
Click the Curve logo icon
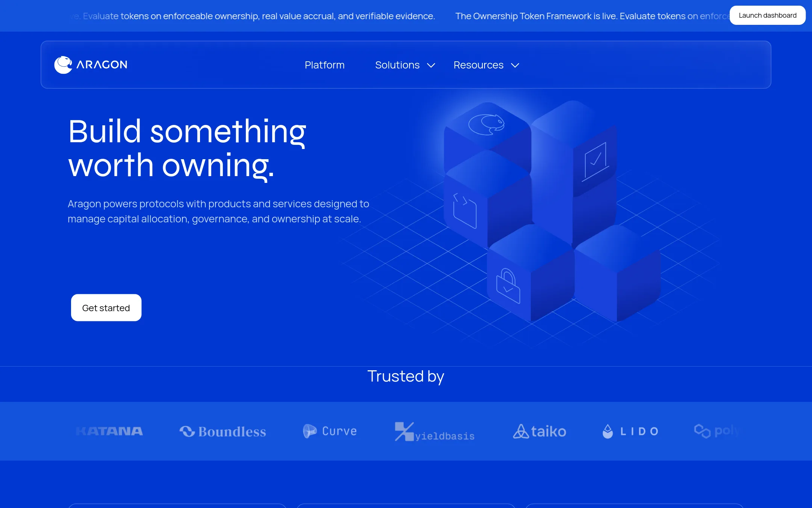pyautogui.click(x=310, y=431)
